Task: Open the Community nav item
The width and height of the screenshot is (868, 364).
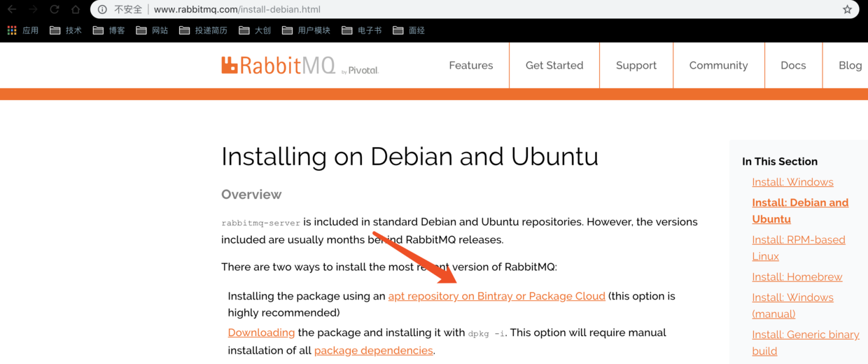Action: point(718,65)
